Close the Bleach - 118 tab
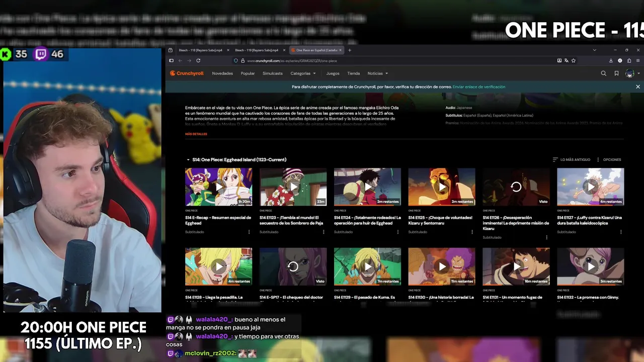This screenshot has height=362, width=644. point(228,50)
